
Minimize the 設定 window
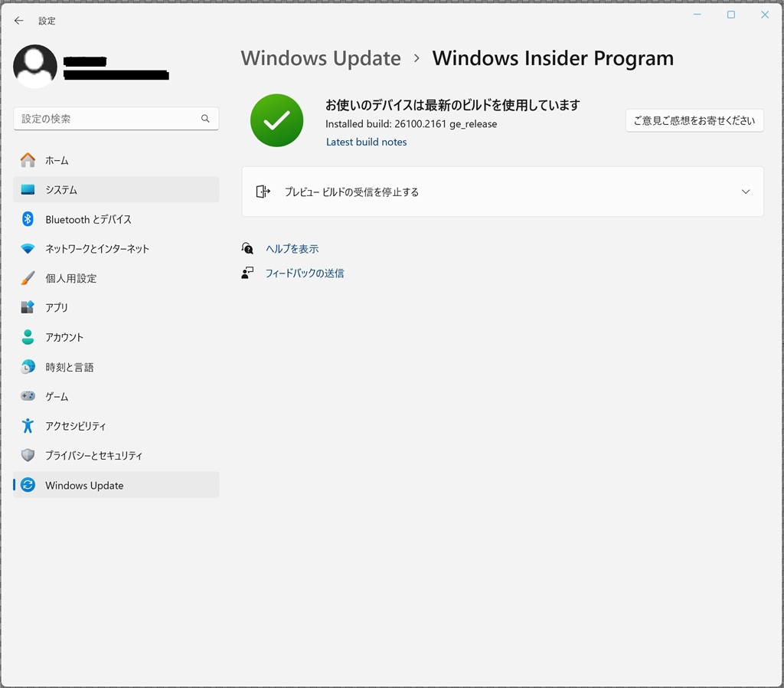click(x=697, y=15)
